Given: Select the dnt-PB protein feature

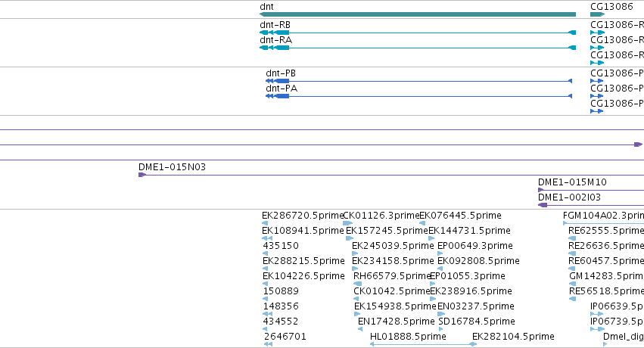Looking at the screenshot, I should click(418, 81).
